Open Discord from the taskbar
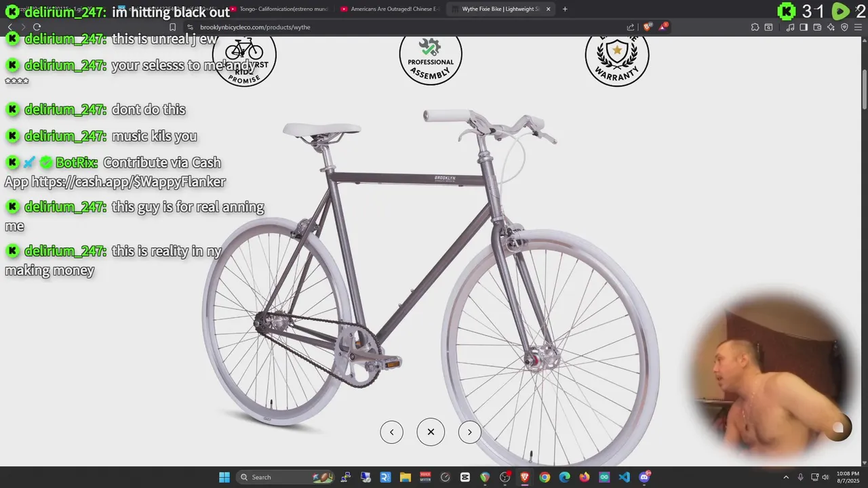The image size is (868, 488). pyautogui.click(x=644, y=477)
